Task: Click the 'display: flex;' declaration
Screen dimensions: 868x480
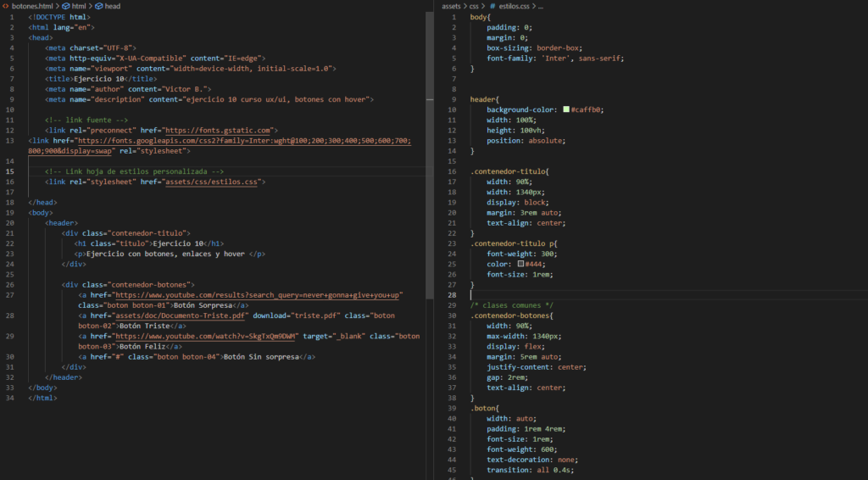Action: click(516, 347)
